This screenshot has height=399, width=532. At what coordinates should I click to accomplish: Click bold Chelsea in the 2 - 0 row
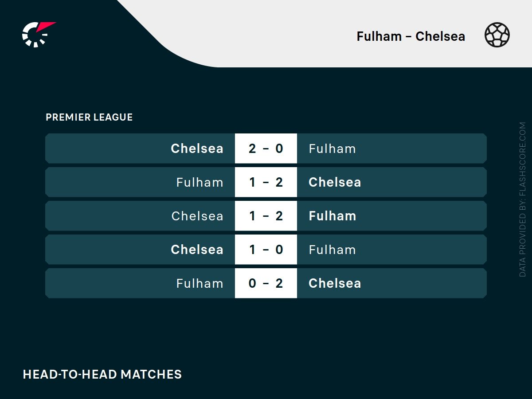197,149
